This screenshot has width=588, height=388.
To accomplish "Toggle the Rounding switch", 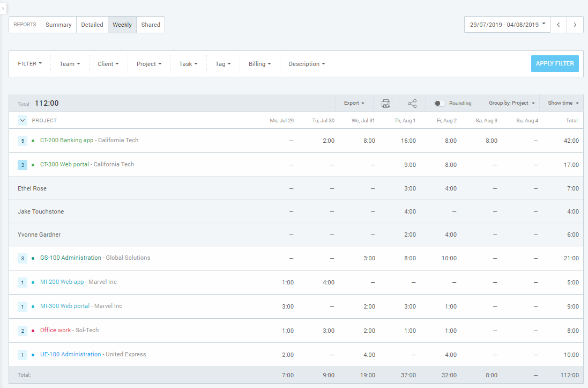I will (440, 103).
